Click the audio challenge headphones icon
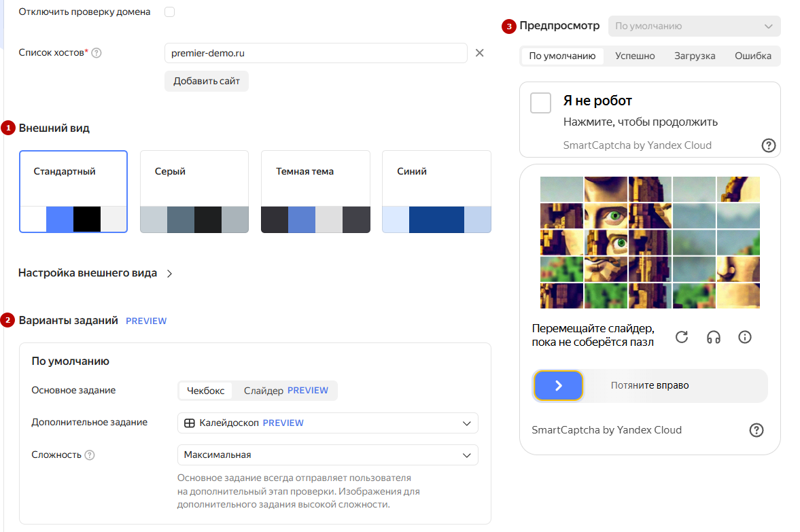The image size is (800, 532). (x=713, y=337)
